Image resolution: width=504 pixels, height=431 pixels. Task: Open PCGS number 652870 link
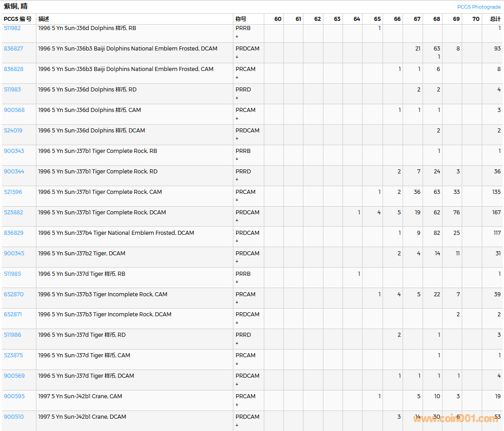(x=13, y=294)
